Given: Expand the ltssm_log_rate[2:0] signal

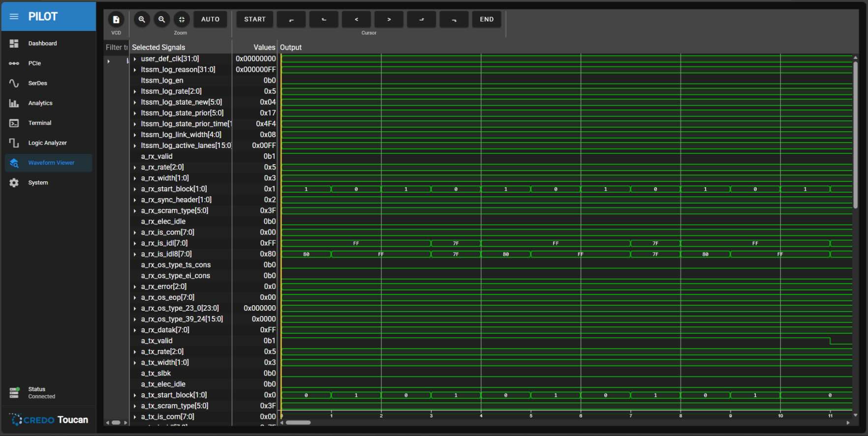Looking at the screenshot, I should pos(135,91).
